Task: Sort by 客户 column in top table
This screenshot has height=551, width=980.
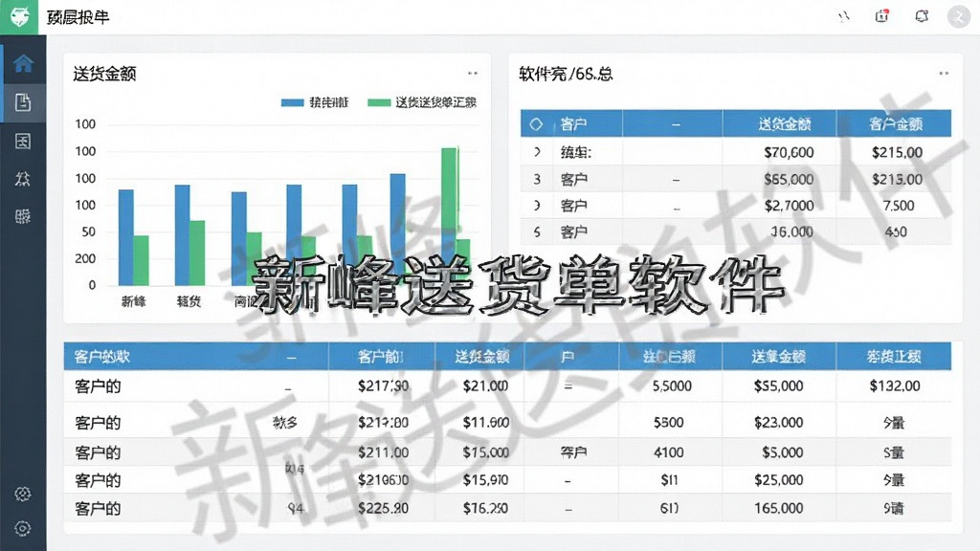Action: point(574,124)
